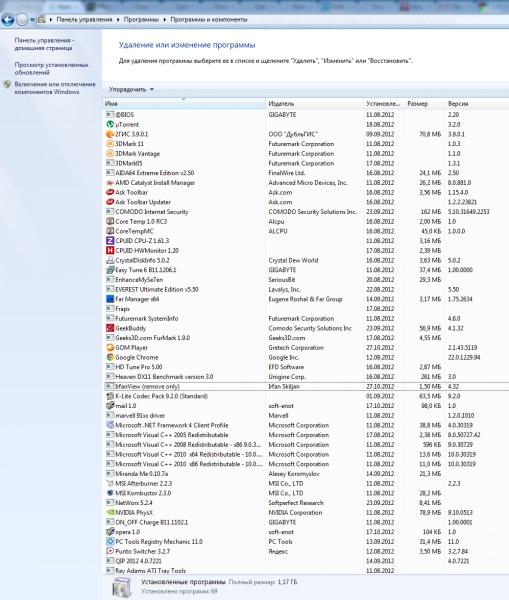Click the opera 1.0 icon
Viewport: 509px width, 600px height.
[110, 532]
